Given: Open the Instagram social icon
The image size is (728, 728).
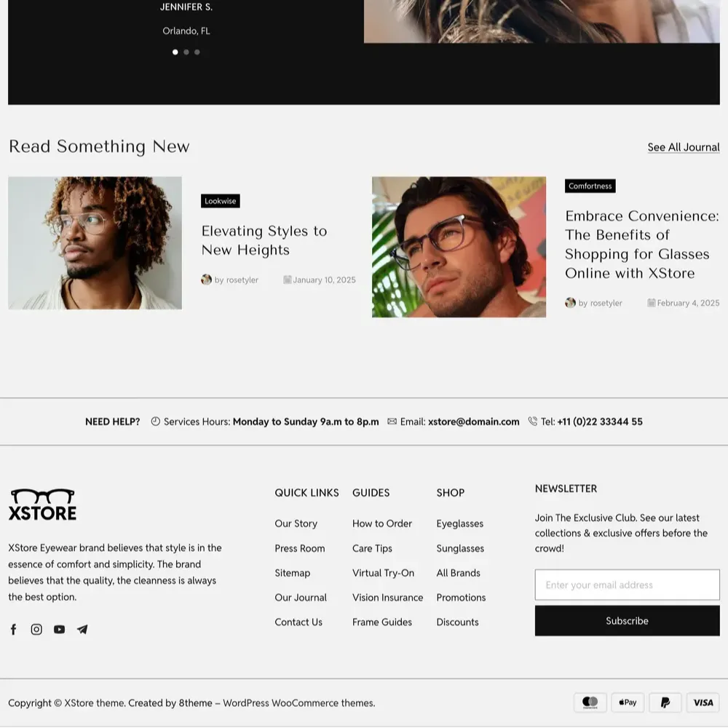Looking at the screenshot, I should pyautogui.click(x=36, y=629).
